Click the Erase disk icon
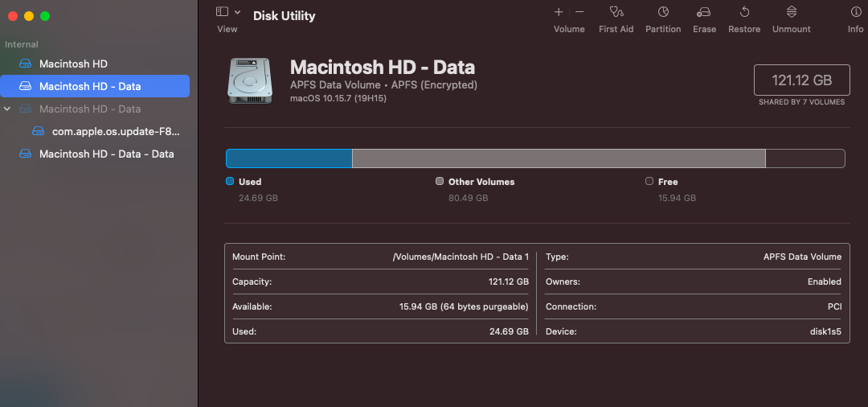 coord(703,11)
